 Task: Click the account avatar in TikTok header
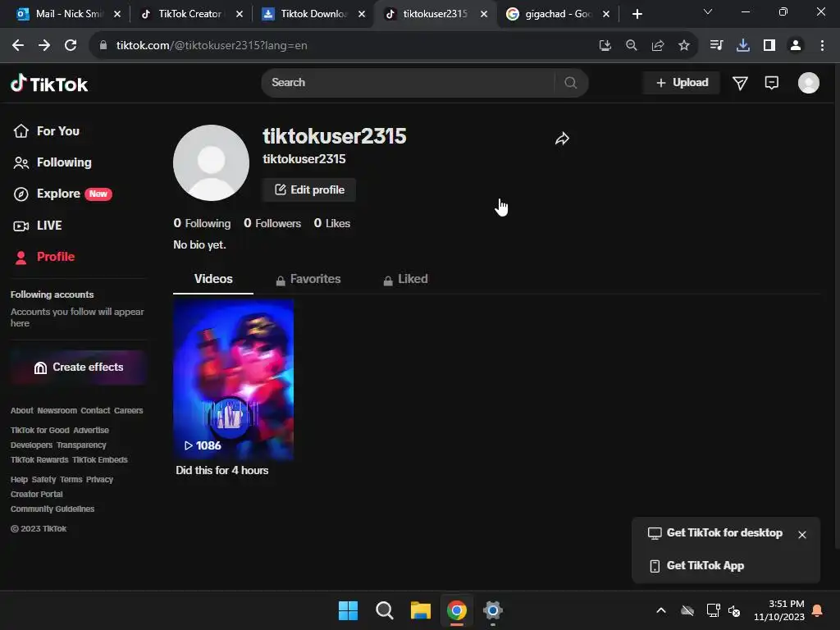point(808,83)
